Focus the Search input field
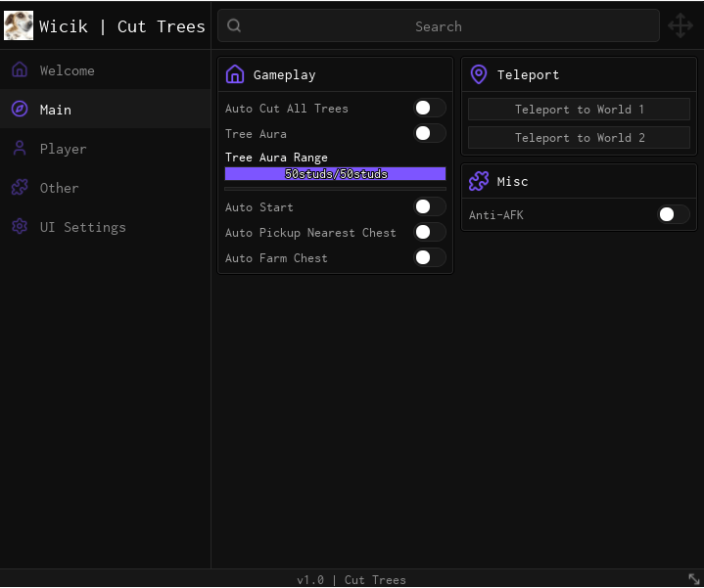The image size is (704, 588). click(x=439, y=26)
